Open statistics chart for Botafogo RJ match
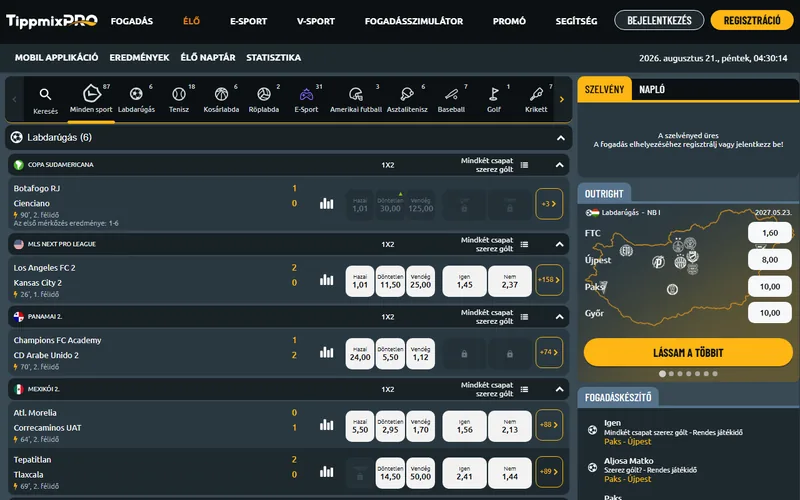The width and height of the screenshot is (800, 500). click(x=327, y=204)
